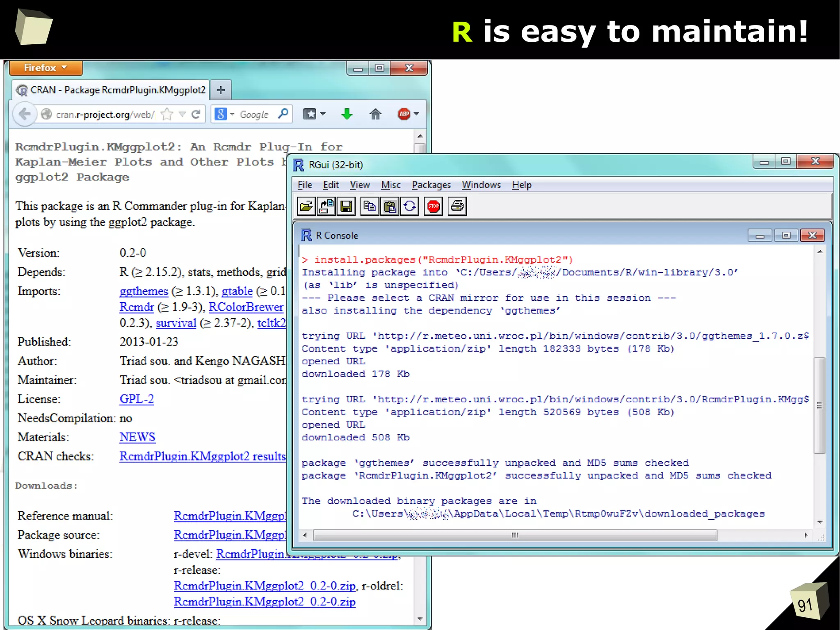The width and height of the screenshot is (840, 630).
Task: Expand bookmarks icon dropdown arrow
Action: (x=323, y=114)
